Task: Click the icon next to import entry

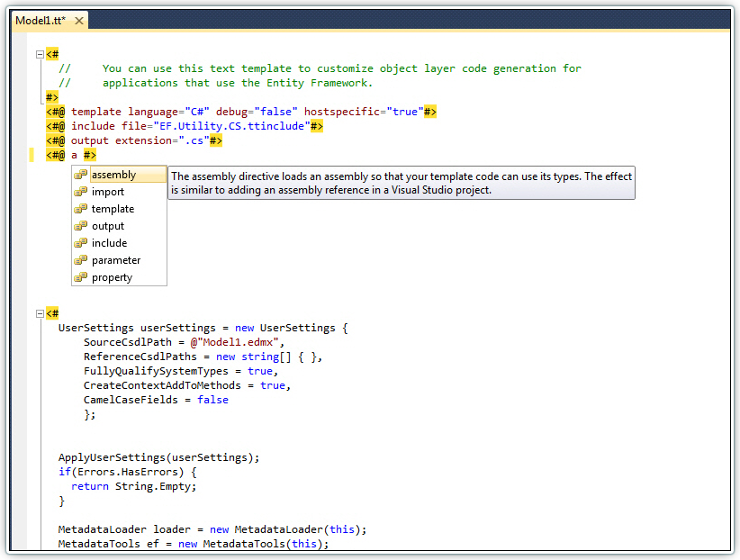Action: (x=81, y=192)
